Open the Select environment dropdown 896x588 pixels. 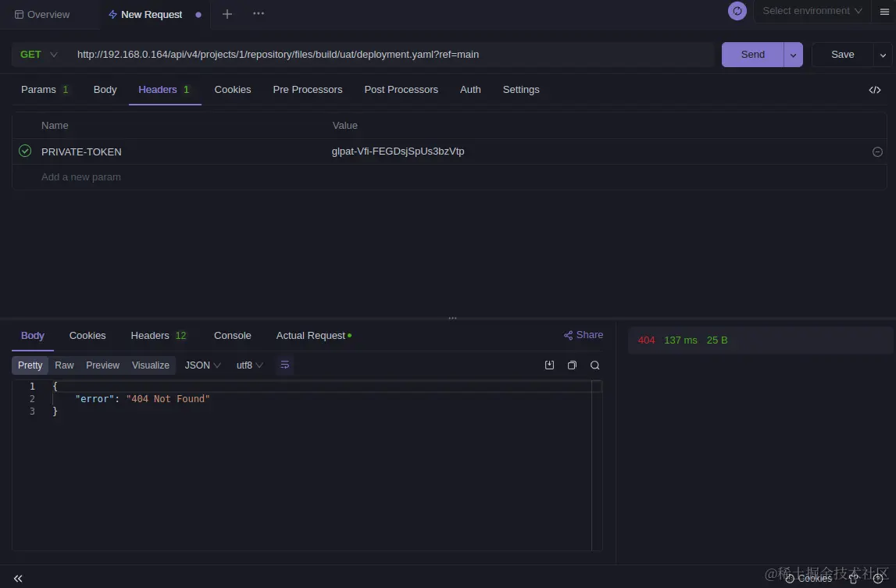click(812, 11)
